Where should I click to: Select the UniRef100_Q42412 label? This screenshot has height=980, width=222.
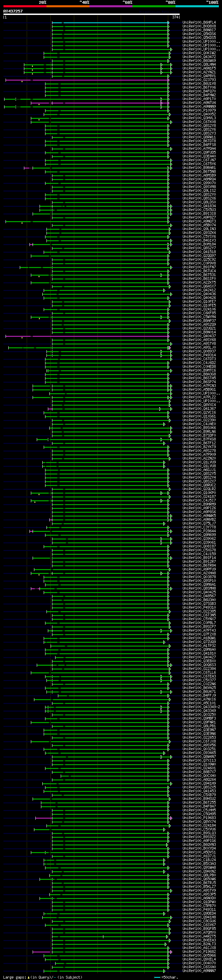[199, 290]
